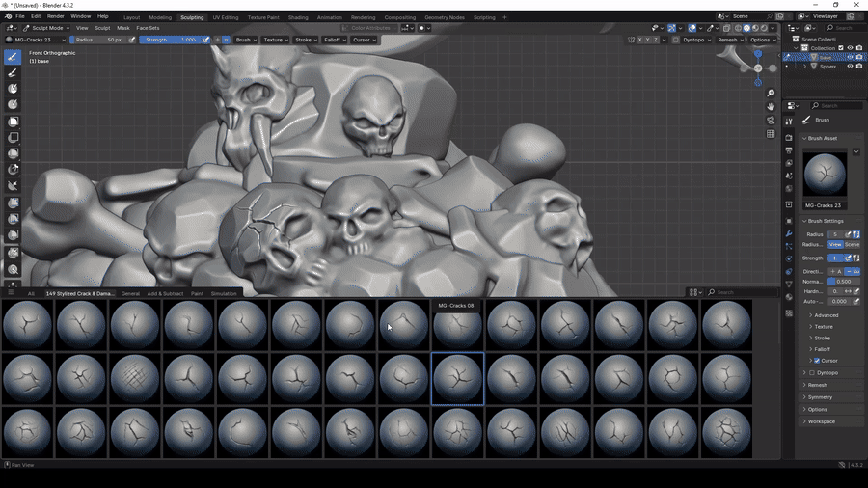
Task: Adjust the Strength slider in header
Action: tap(170, 40)
